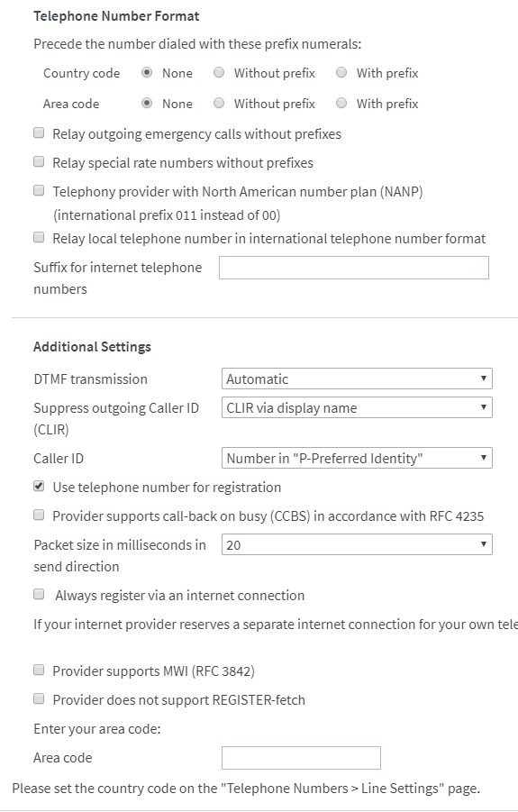Choose Area code With prefix option
This screenshot has width=518, height=812.
coord(341,103)
